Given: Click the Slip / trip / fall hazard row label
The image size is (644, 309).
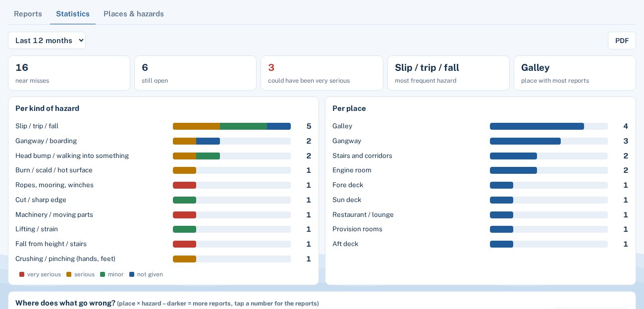Looking at the screenshot, I should (x=37, y=126).
